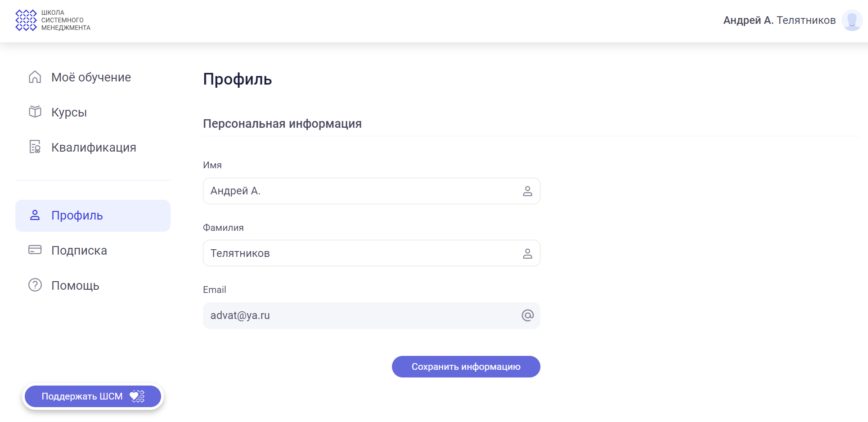Open the user avatar in top right
Screen dimensions: 868x422
[851, 20]
